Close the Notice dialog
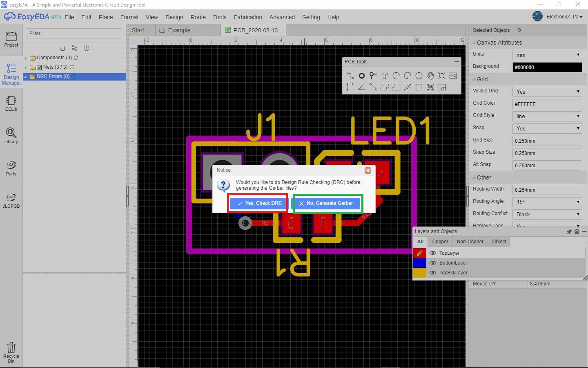This screenshot has width=588, height=368. (368, 171)
